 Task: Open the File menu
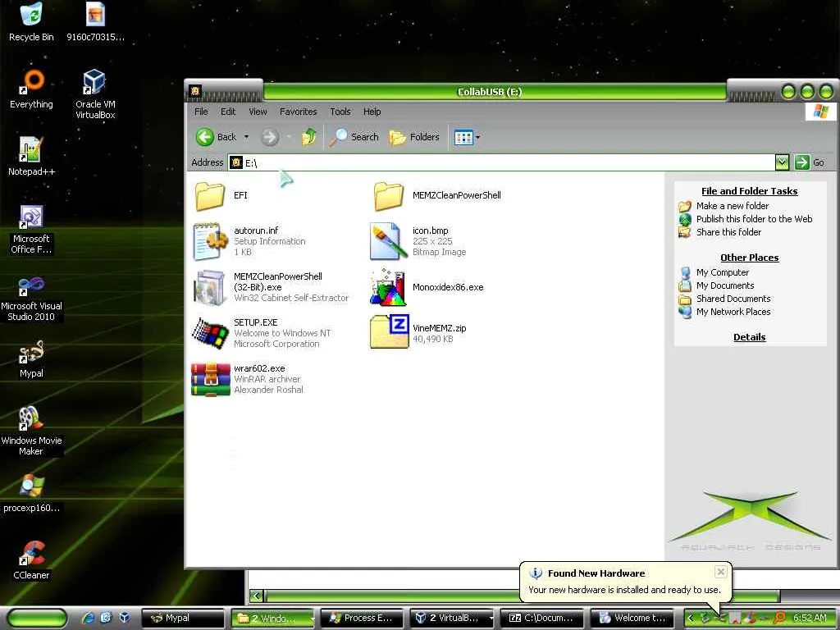pos(201,112)
